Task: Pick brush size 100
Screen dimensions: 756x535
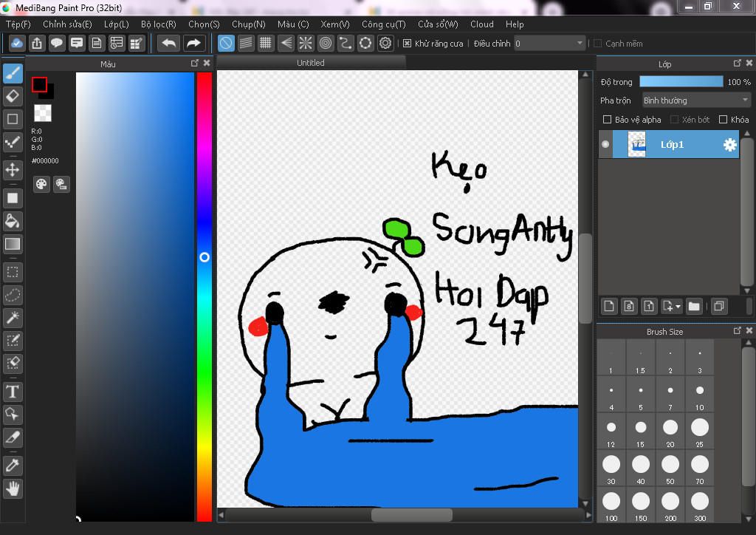Action: pos(611,506)
